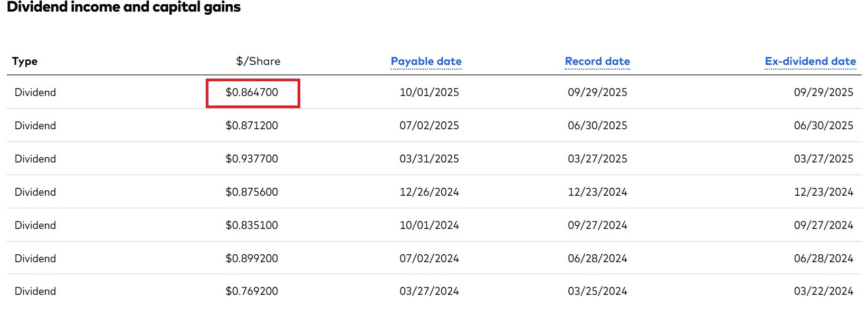
Task: Open the Record date header link
Action: tap(597, 61)
